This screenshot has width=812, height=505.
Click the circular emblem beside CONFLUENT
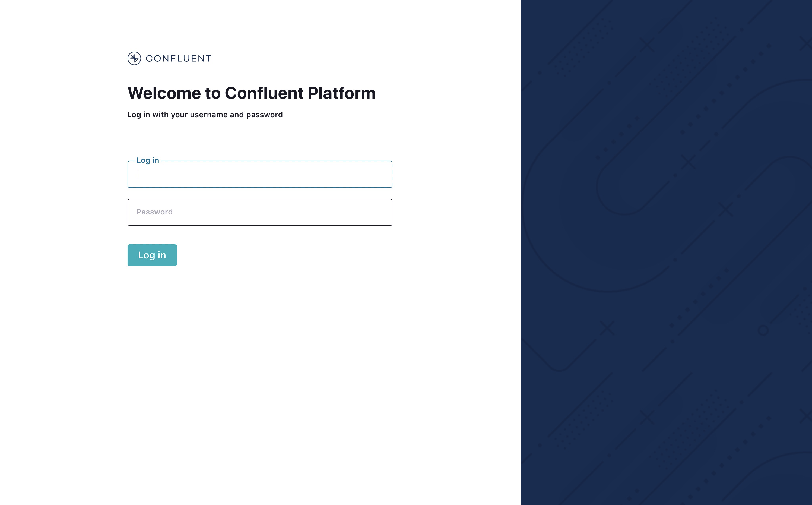click(134, 58)
